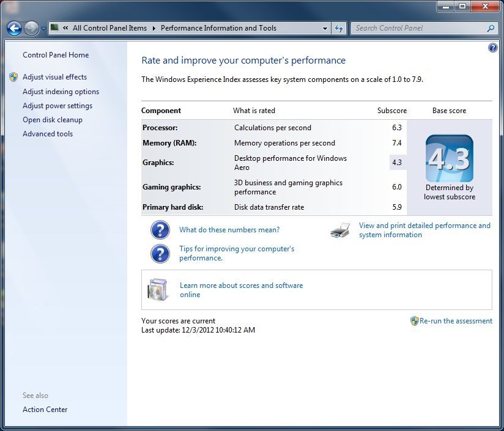Click the Graphics row label
This screenshot has height=431, width=504.
point(158,163)
